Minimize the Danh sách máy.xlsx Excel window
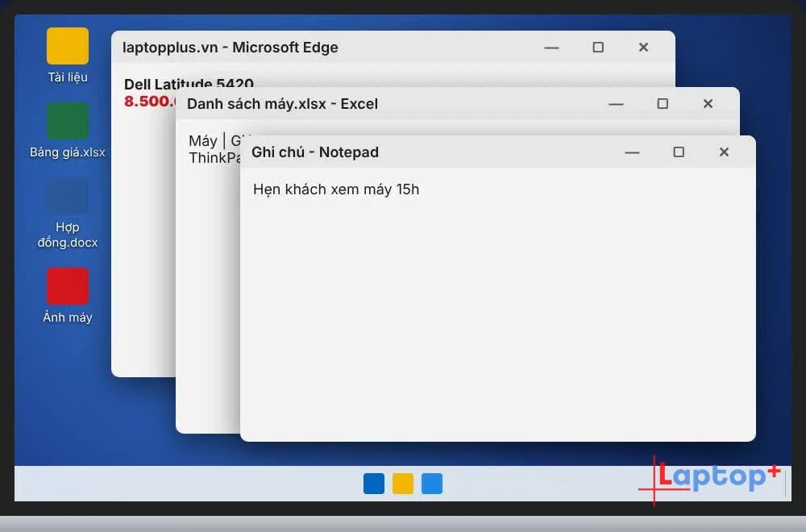This screenshot has width=806, height=532. pyautogui.click(x=616, y=104)
